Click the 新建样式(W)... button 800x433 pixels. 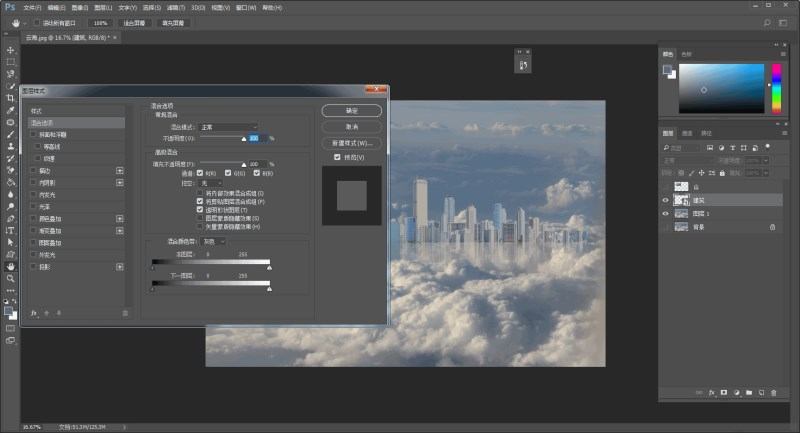click(x=351, y=143)
